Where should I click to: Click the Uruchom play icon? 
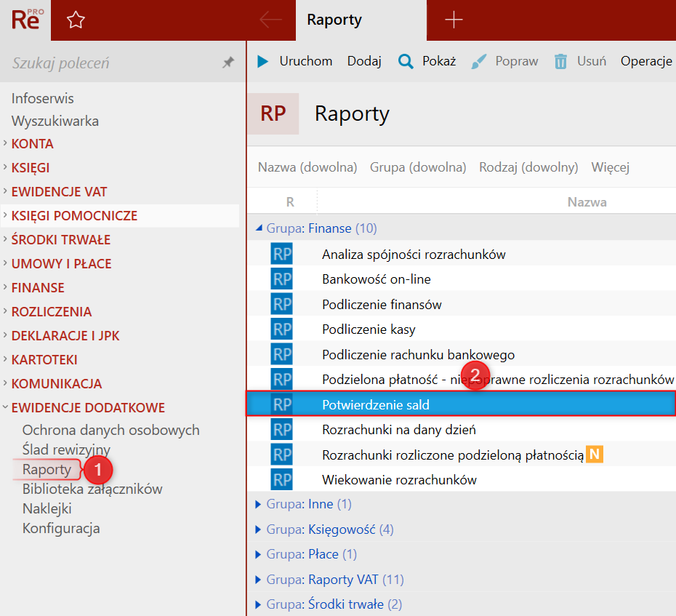[262, 61]
